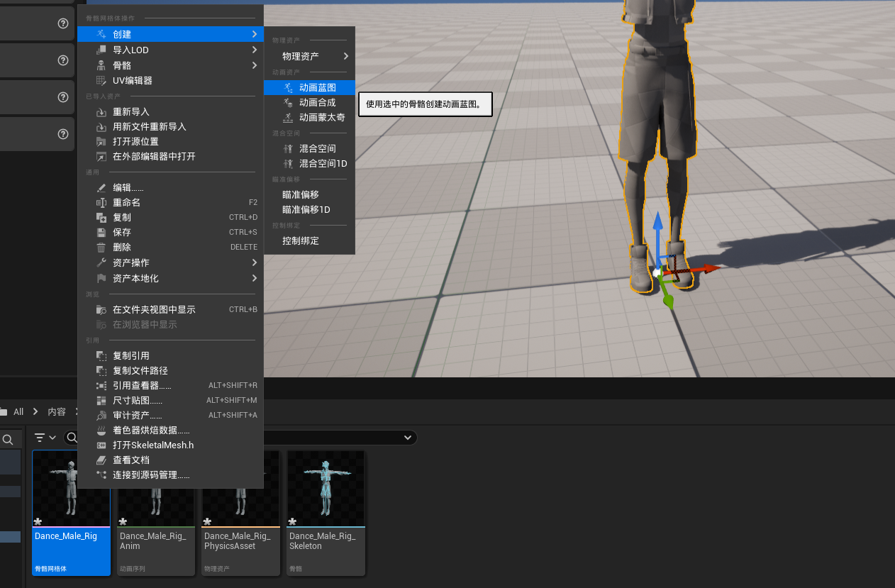895x588 pixels.
Task: Click the Reimport (重新导入) icon
Action: click(101, 112)
